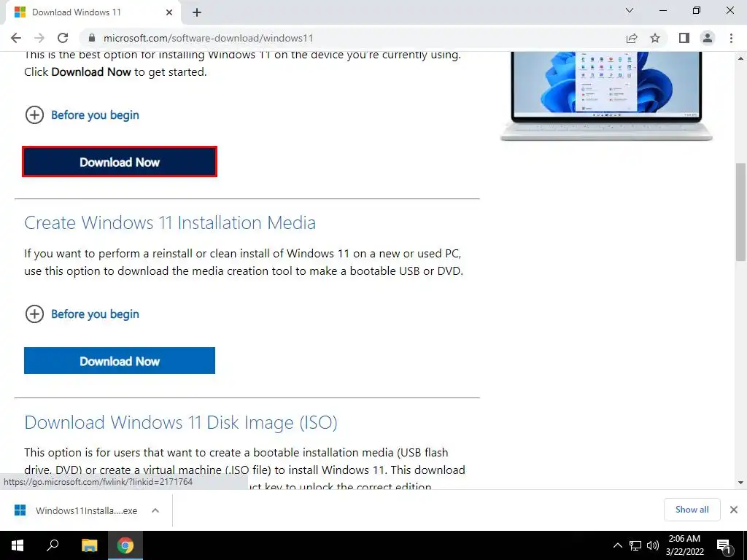The width and height of the screenshot is (747, 560).
Task: Open the tab search chevron in the title bar
Action: pos(630,10)
